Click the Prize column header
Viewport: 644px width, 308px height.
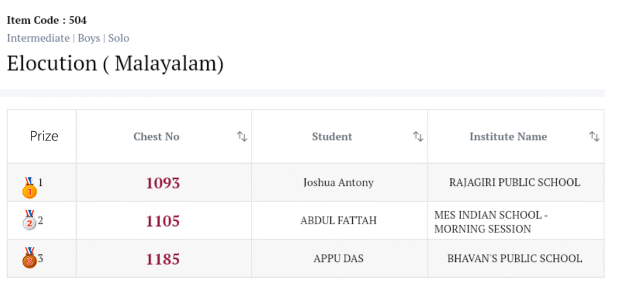pyautogui.click(x=44, y=137)
